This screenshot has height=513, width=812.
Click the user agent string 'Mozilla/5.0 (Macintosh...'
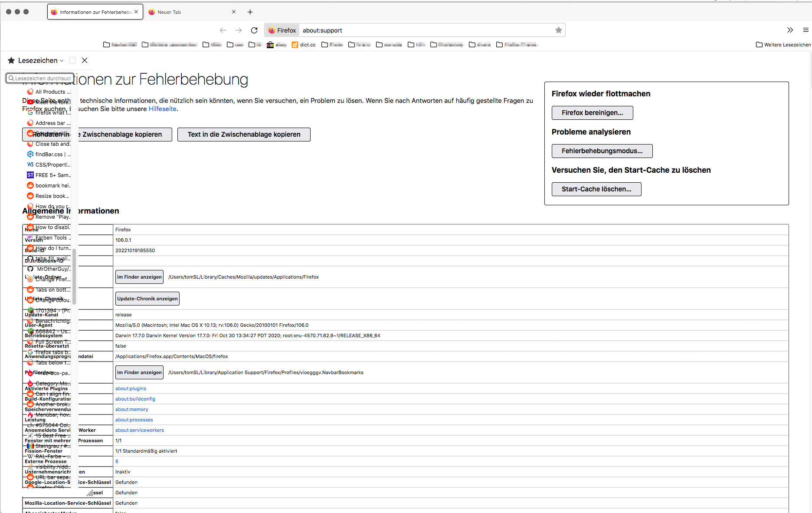tap(212, 325)
